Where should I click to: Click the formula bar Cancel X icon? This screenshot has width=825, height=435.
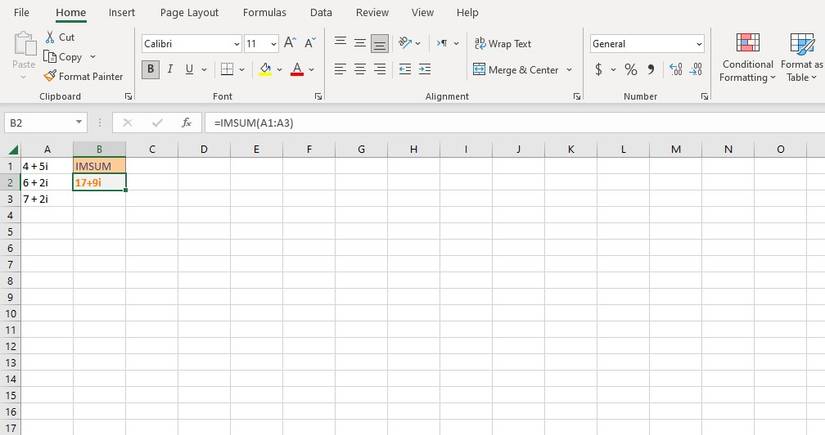[x=127, y=123]
